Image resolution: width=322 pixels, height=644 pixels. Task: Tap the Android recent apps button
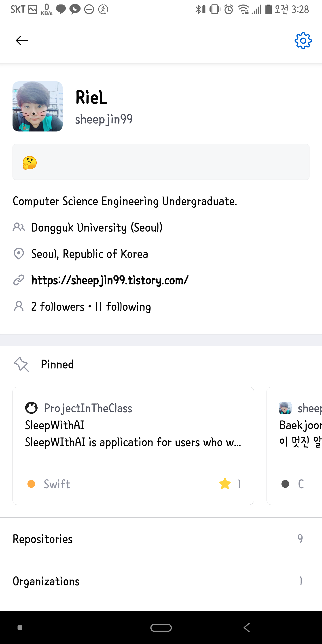[x=20, y=627]
